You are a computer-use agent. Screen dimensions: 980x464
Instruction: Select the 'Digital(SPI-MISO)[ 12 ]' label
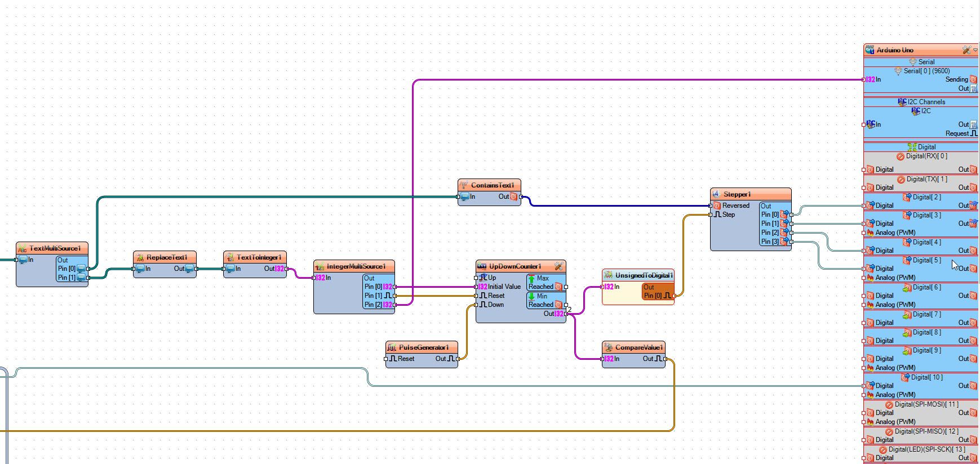926,431
